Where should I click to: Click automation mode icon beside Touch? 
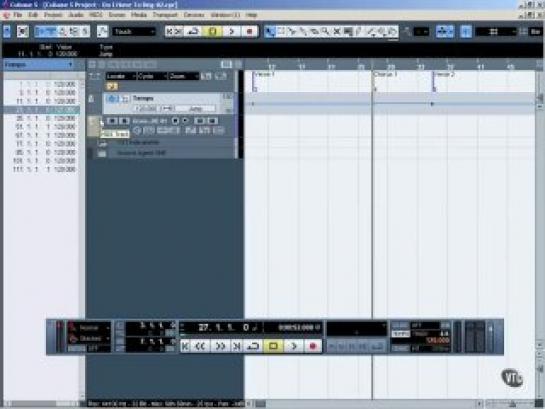[x=103, y=32]
